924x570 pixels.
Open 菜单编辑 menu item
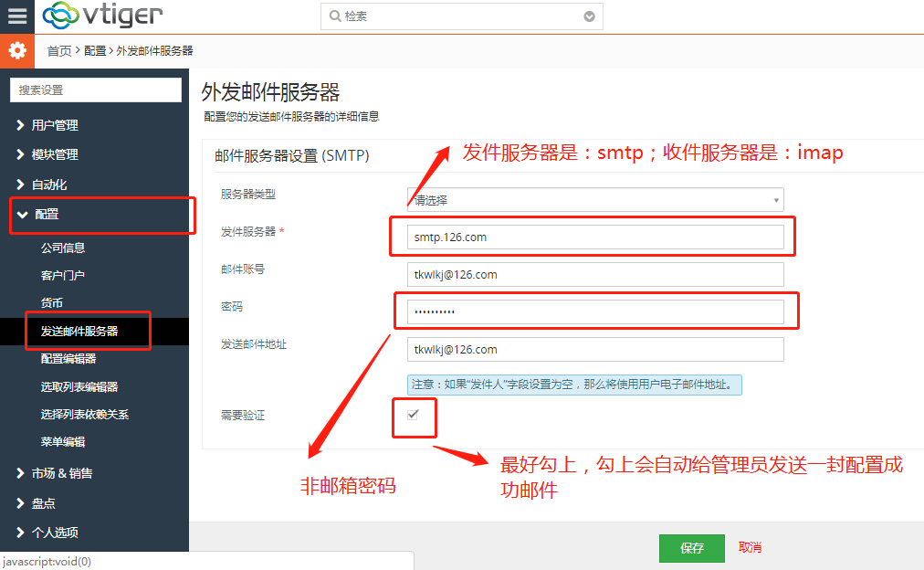tap(63, 442)
